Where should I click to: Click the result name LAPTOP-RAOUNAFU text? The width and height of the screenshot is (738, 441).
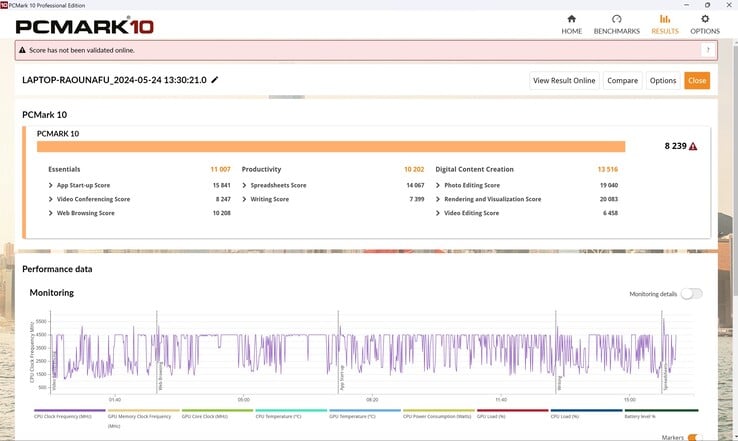tap(114, 80)
